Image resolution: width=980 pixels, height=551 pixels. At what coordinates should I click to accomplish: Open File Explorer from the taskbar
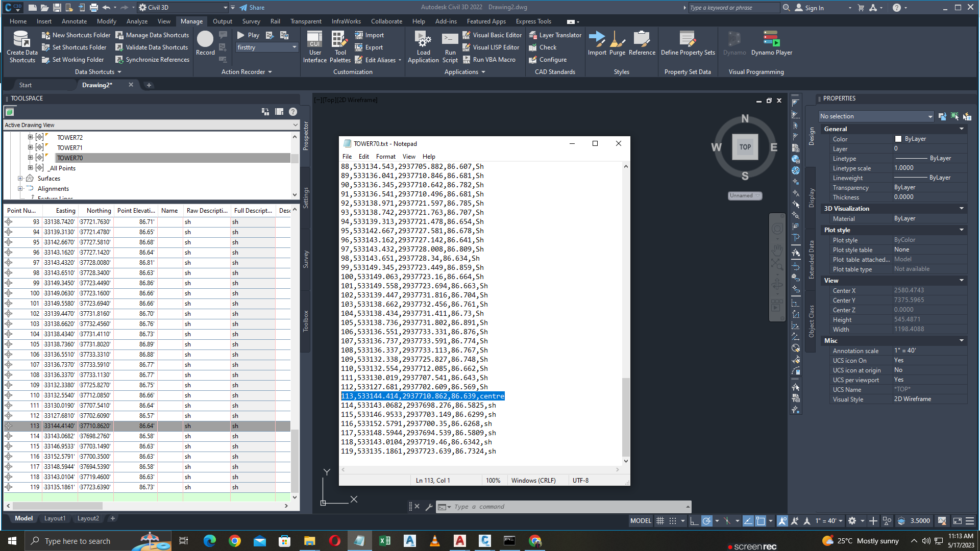click(309, 541)
